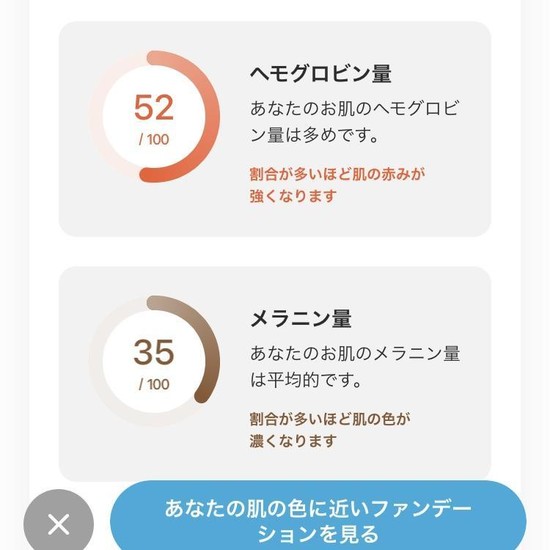Tap the blue foundation recommendation button
This screenshot has width=550, height=550.
pos(318,516)
